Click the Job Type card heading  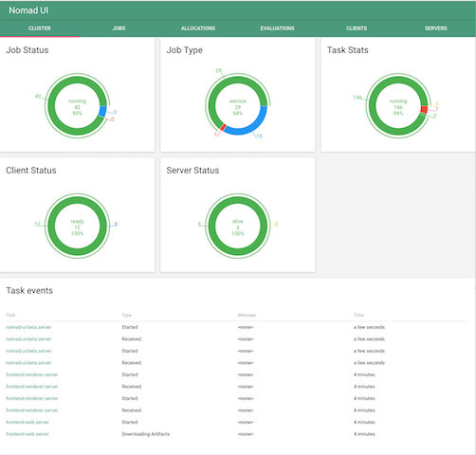[185, 50]
